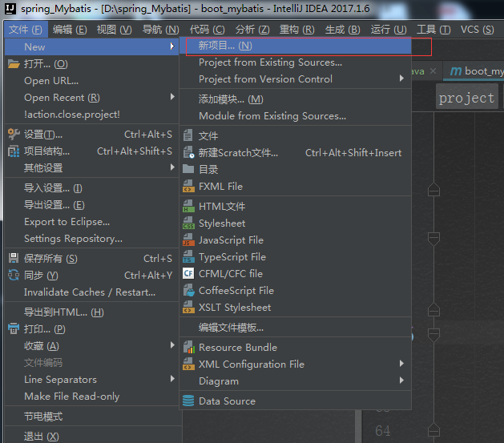
Task: Click the CoffeeScript File icon
Action: (x=188, y=291)
